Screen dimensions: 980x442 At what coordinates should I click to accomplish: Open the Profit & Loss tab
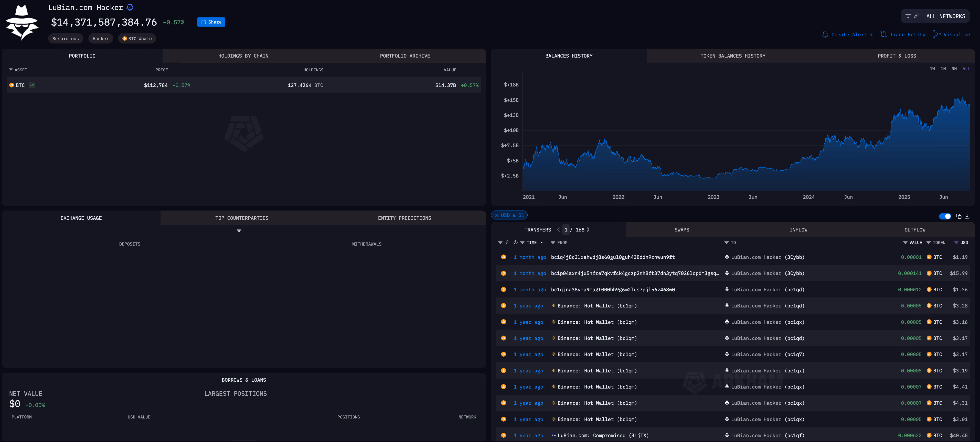896,56
